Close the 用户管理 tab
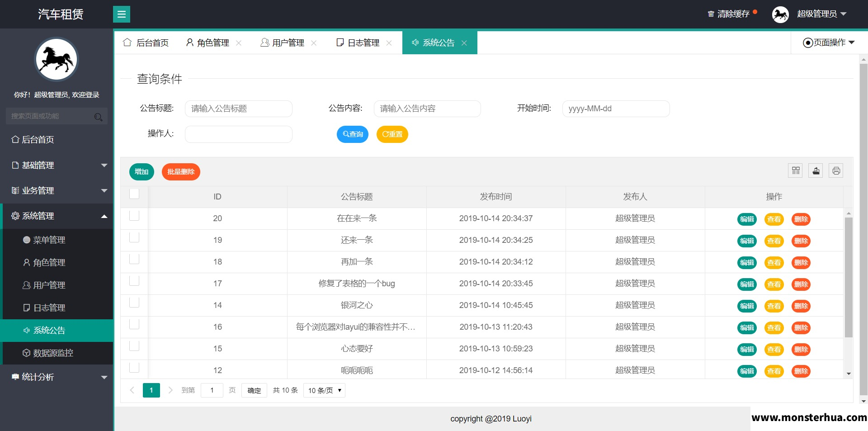This screenshot has height=431, width=868. coord(314,43)
